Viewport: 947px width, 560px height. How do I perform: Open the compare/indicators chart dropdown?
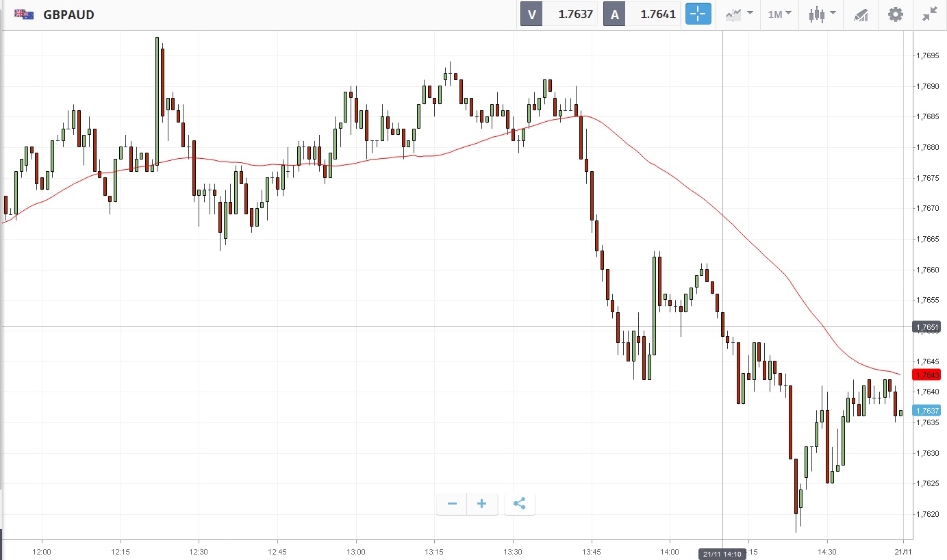(x=739, y=14)
